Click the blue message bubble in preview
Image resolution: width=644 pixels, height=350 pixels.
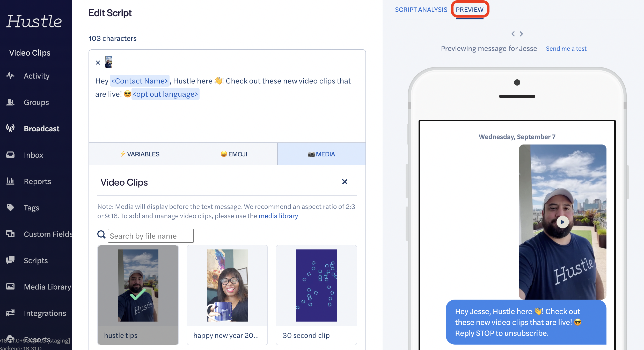pos(526,322)
